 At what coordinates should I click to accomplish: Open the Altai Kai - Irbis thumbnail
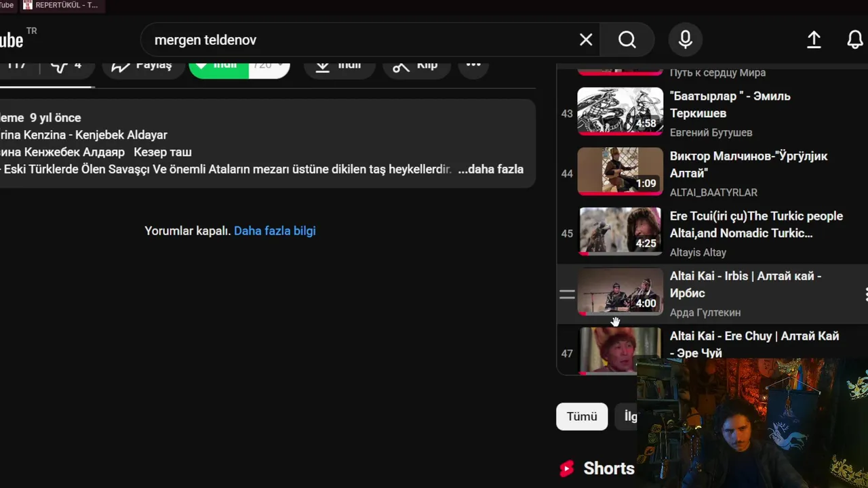point(620,291)
